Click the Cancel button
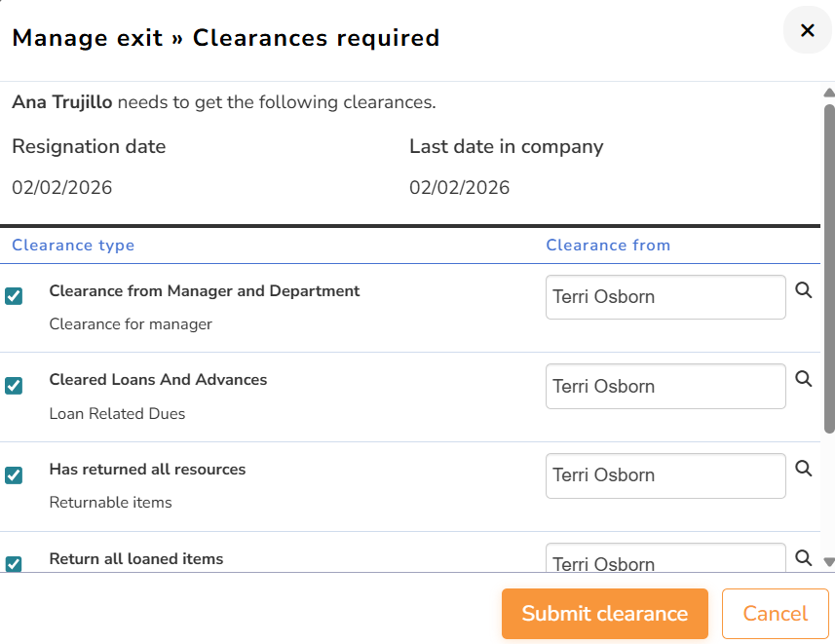The height and width of the screenshot is (644, 835). click(x=775, y=614)
